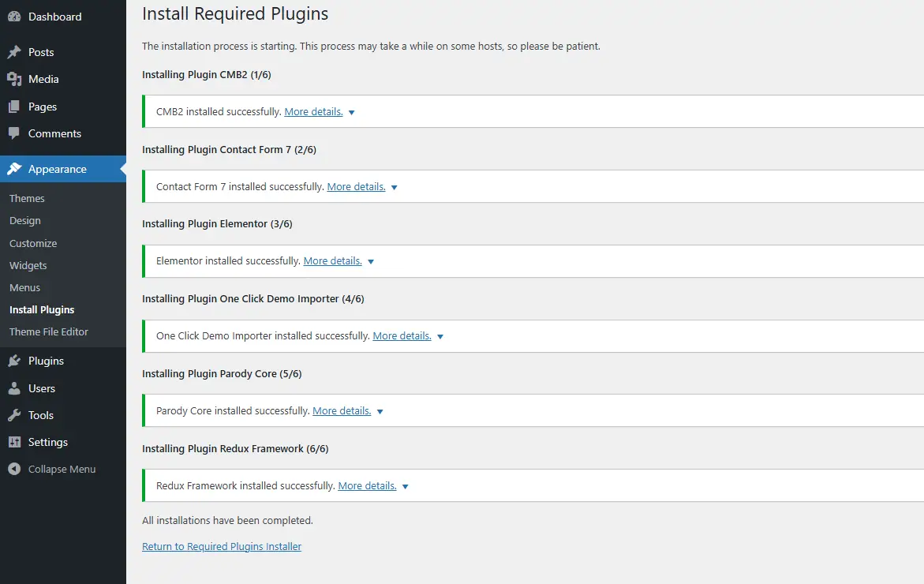The width and height of the screenshot is (924, 584).
Task: Click the Settings sliders icon
Action: (14, 442)
